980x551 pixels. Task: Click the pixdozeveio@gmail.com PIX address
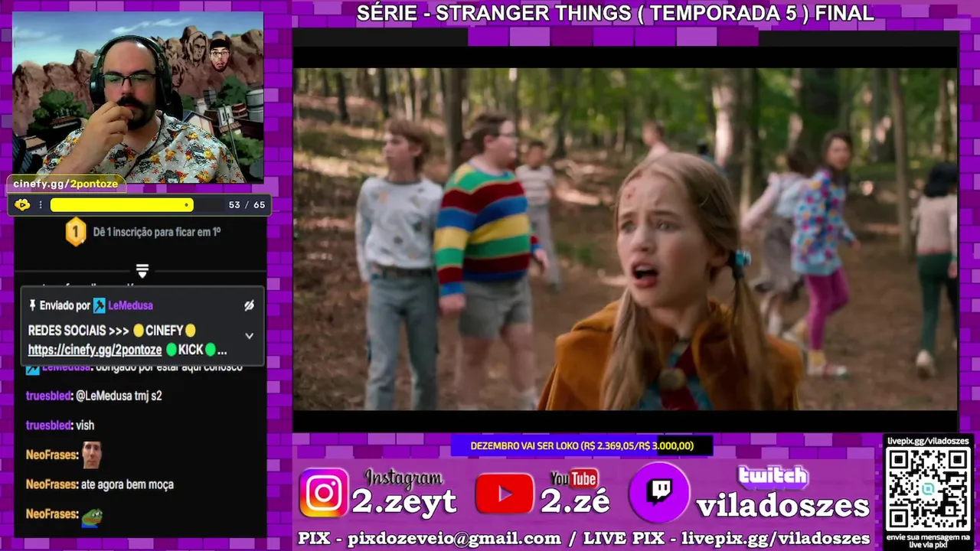454,539
